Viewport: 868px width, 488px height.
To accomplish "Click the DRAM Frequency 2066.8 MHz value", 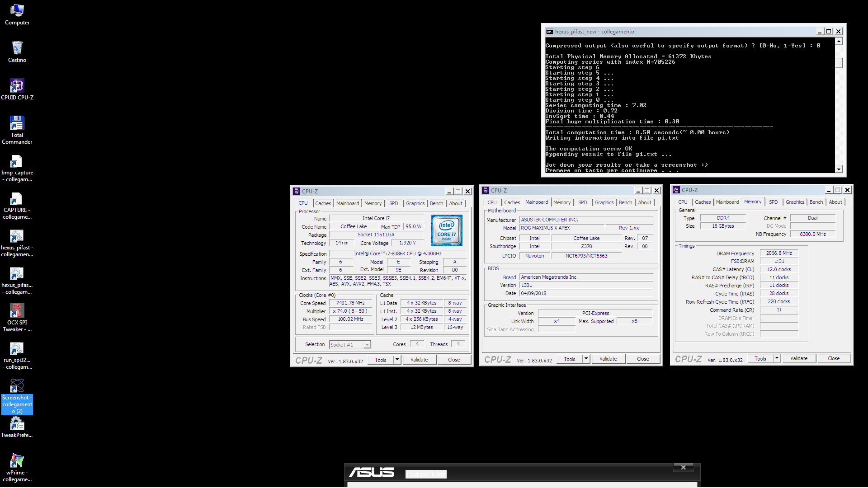I will coord(779,253).
